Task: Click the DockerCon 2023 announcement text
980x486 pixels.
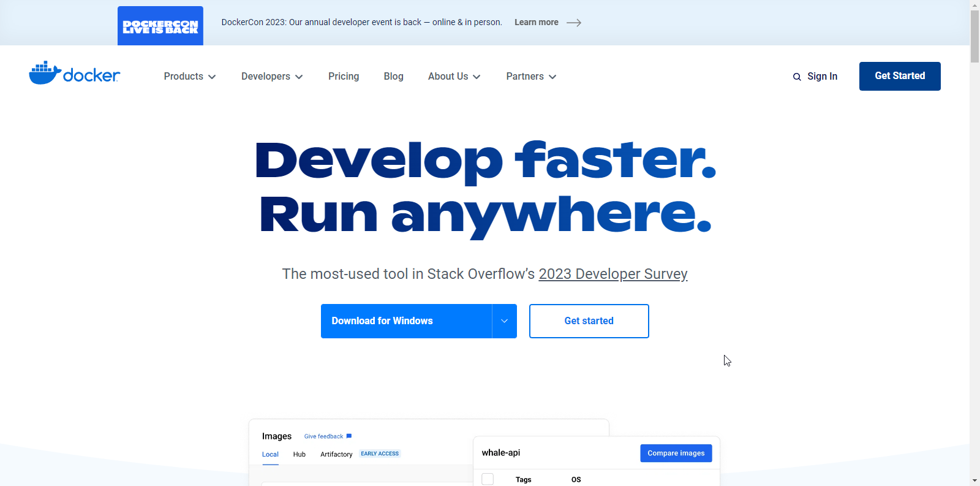Action: tap(361, 23)
